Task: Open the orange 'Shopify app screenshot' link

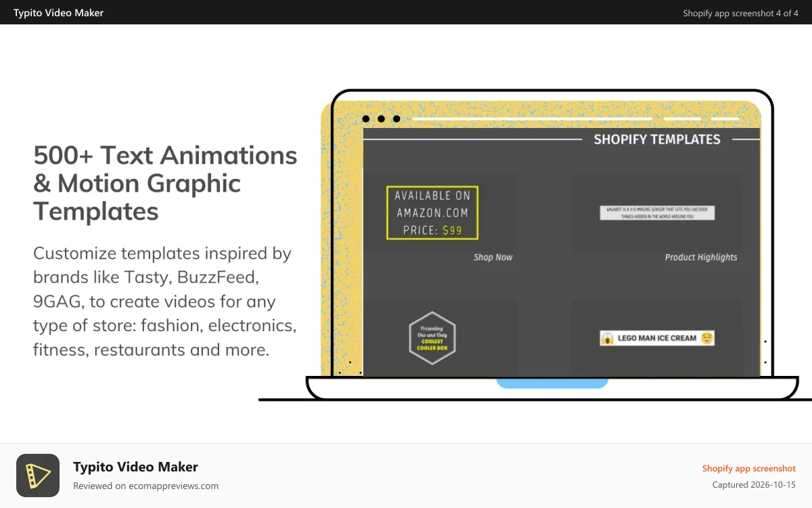Action: pos(749,468)
